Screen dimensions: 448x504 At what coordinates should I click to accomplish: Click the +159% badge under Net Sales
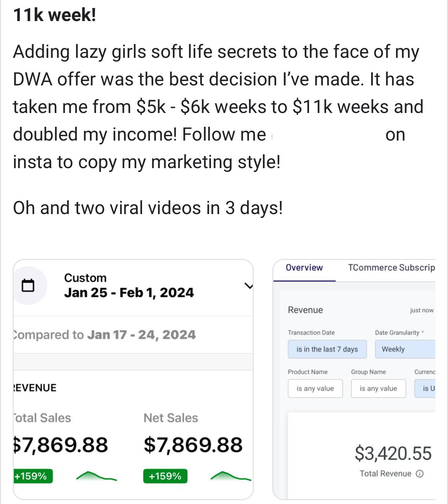[165, 476]
